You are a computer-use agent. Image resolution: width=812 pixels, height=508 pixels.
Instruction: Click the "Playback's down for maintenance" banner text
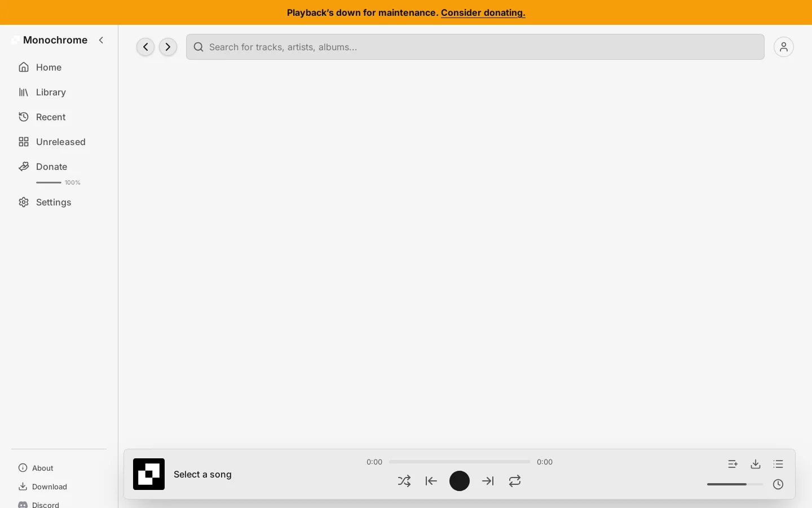click(x=363, y=12)
